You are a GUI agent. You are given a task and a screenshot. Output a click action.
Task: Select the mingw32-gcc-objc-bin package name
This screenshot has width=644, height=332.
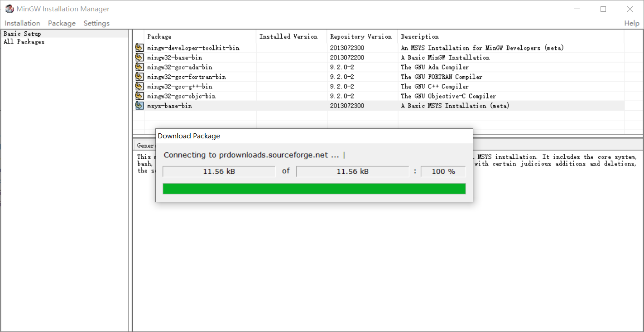click(182, 96)
